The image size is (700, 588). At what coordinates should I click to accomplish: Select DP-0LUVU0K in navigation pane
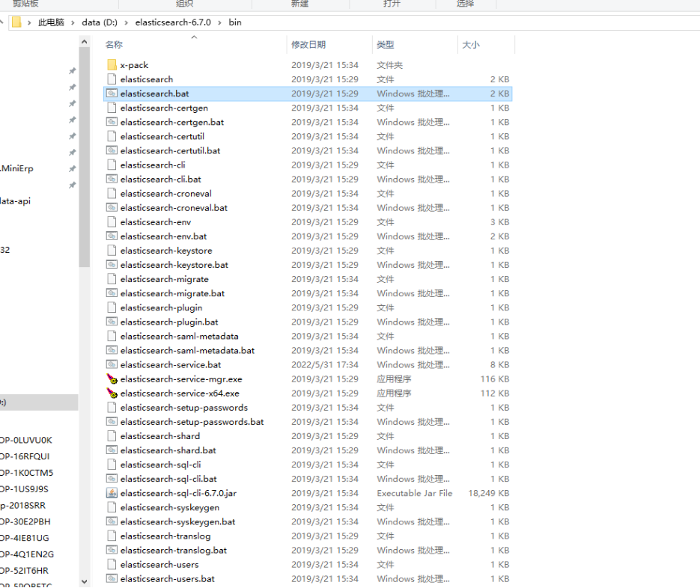26,441
